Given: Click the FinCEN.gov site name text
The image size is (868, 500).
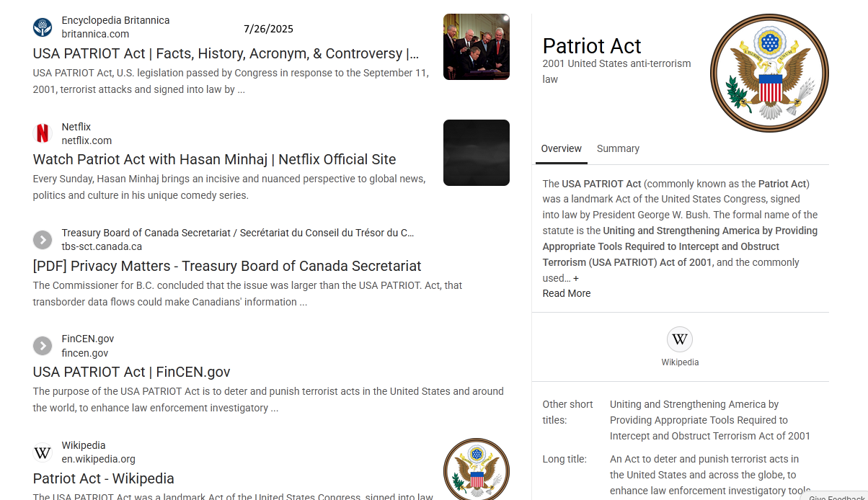Looking at the screenshot, I should tap(88, 339).
